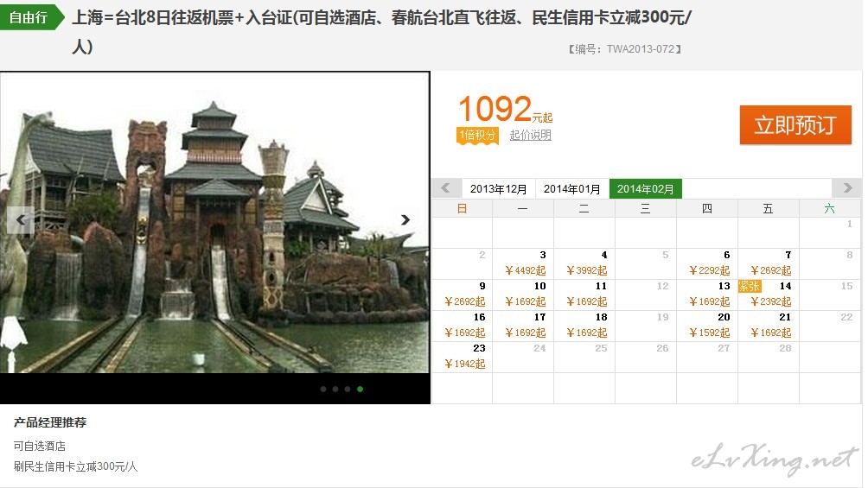868x488 pixels.
Task: Choose February 14 priced ¥2392起
Action: tap(769, 295)
